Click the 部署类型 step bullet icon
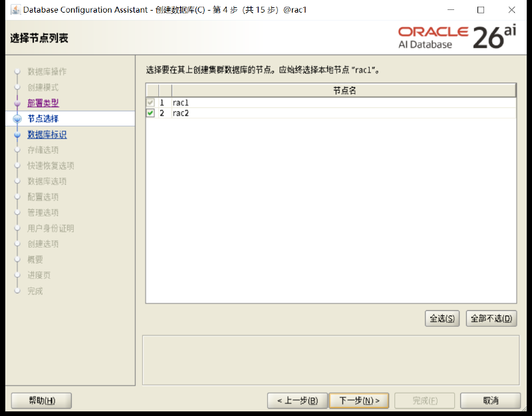Screen dimensions: 532x416 click(17, 103)
